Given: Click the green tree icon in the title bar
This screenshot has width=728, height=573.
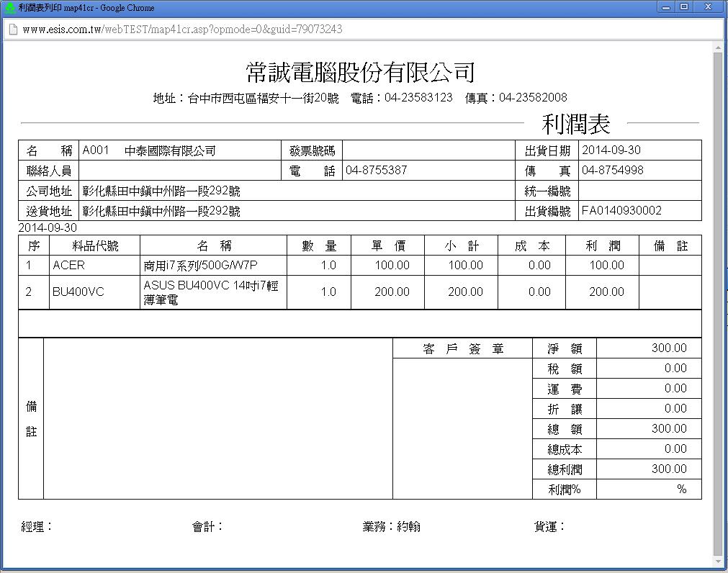Looking at the screenshot, I should [9, 7].
